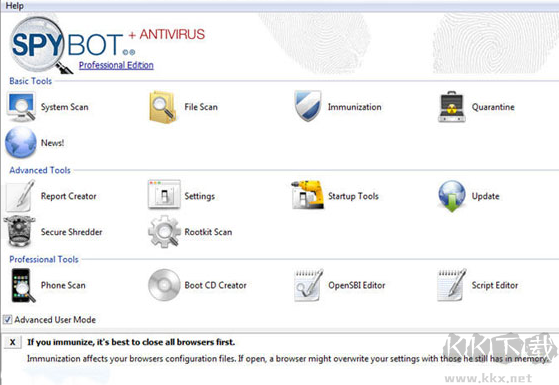Click the System Scan label

pos(65,107)
